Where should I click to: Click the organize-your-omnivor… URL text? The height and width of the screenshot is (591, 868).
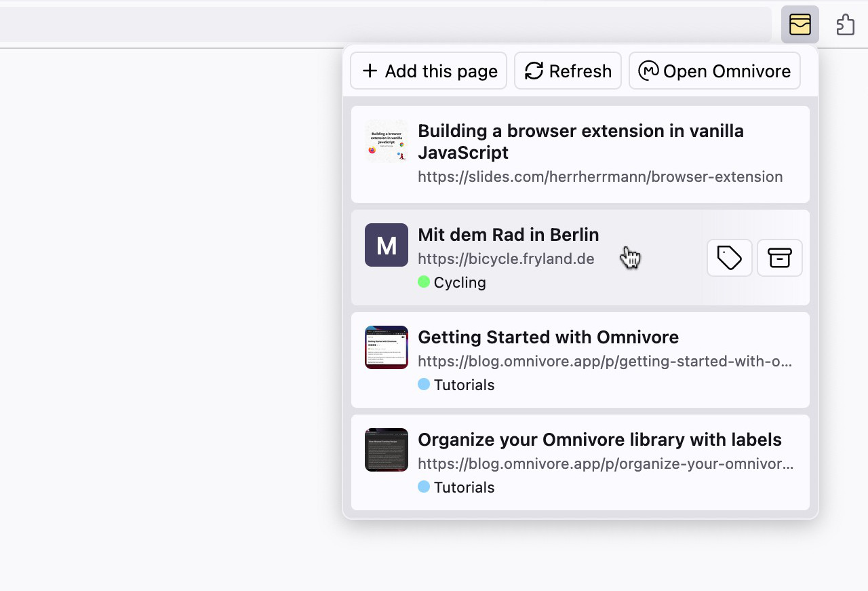click(606, 464)
